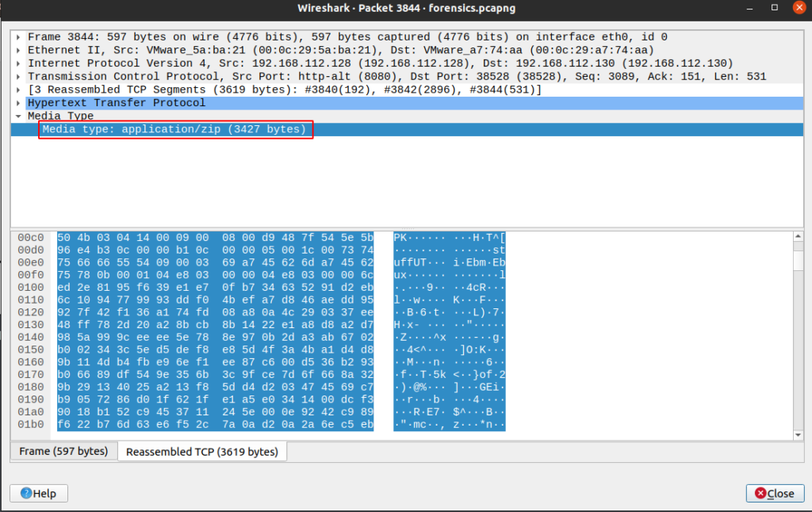The image size is (812, 512).
Task: Expand the 3 Reassembled TCP Segments arrow
Action: (19, 90)
